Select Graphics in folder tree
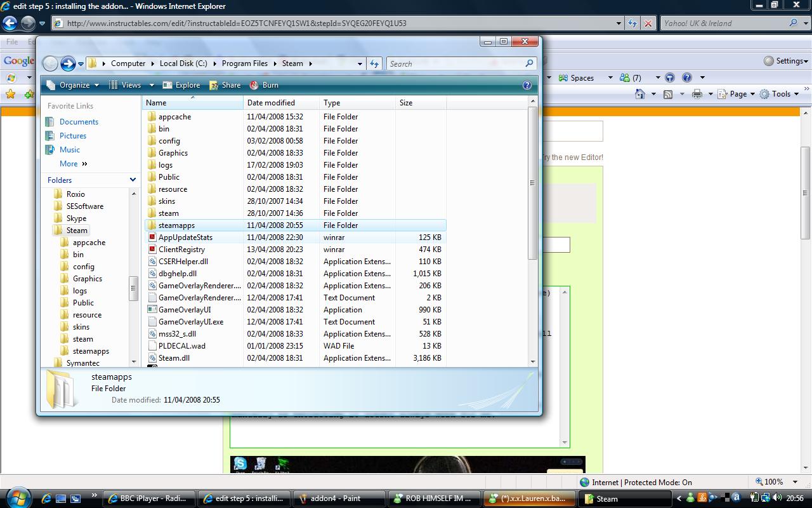This screenshot has height=508, width=812. tap(87, 279)
